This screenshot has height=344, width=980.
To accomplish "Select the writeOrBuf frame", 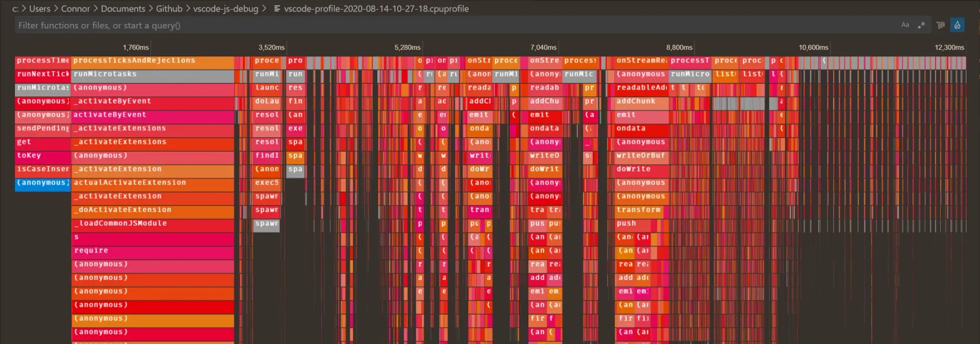I will pos(640,156).
